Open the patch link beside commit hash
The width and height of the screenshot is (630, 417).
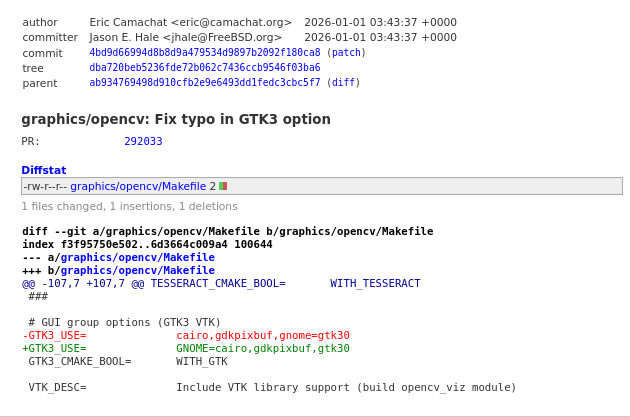(346, 53)
